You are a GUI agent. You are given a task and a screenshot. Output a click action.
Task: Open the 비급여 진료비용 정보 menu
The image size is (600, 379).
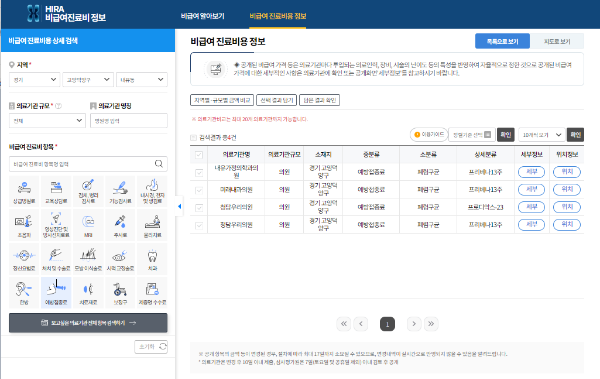[x=278, y=16]
